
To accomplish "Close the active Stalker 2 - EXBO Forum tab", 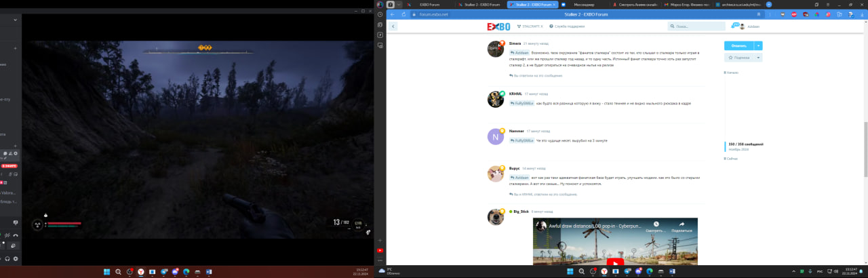I will point(554,4).
